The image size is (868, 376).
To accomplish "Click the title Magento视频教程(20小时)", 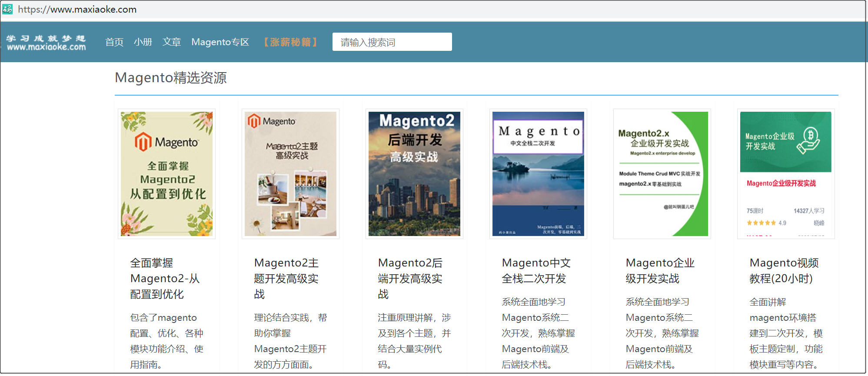I will pyautogui.click(x=784, y=271).
